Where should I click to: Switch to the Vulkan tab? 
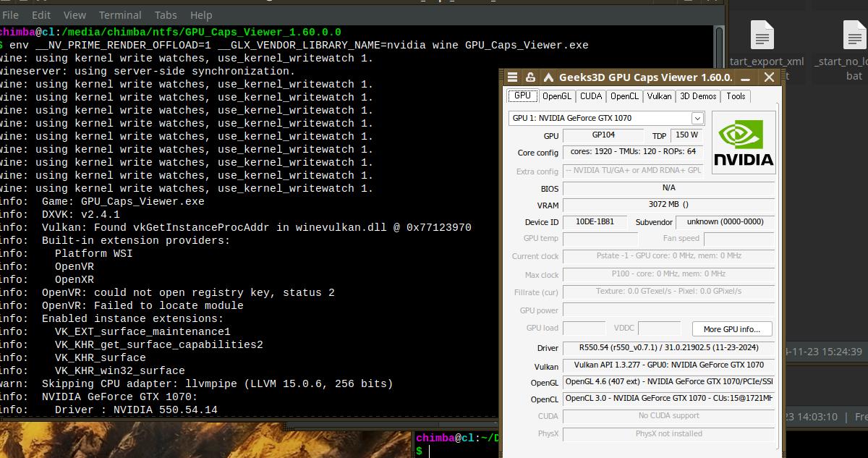[659, 96]
